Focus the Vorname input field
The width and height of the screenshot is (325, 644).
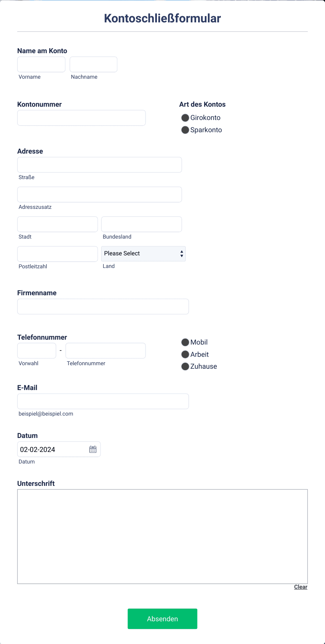[x=41, y=64]
